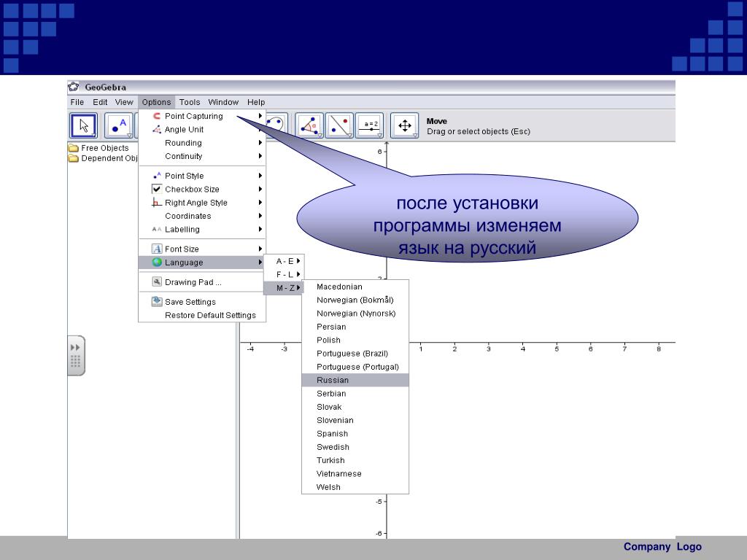Select the Reflect object about line tool
Screen dimensions: 747x560
(339, 125)
